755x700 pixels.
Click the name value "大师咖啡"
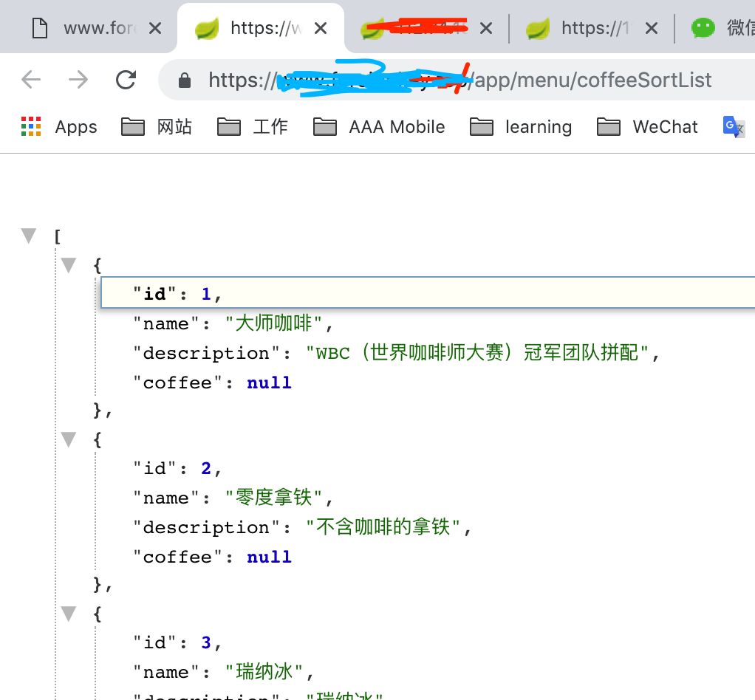(273, 323)
